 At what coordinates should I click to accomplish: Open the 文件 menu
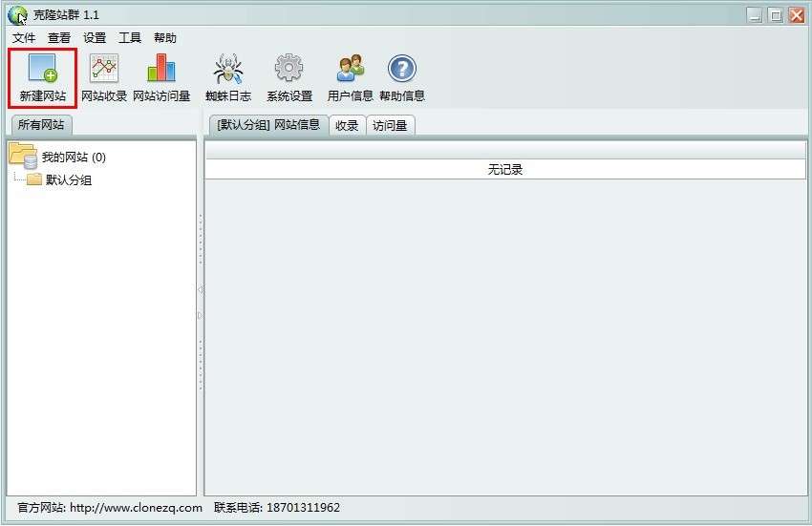point(24,38)
